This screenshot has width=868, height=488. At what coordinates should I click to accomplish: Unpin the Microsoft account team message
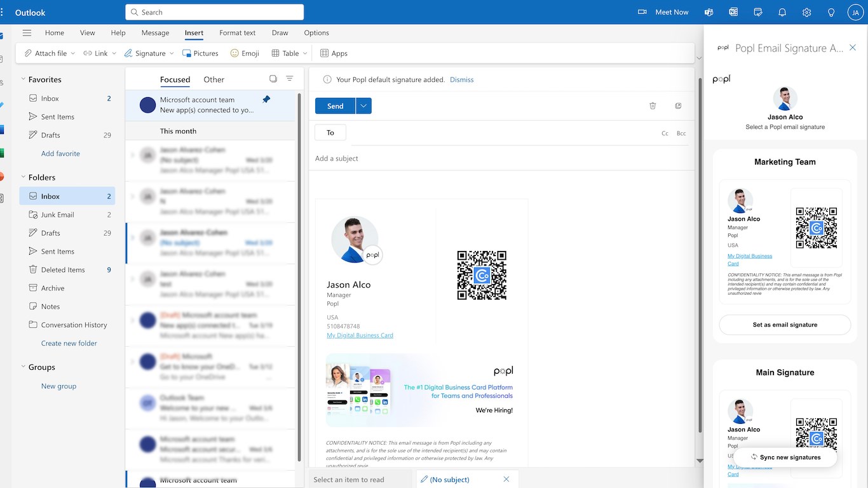coord(266,99)
